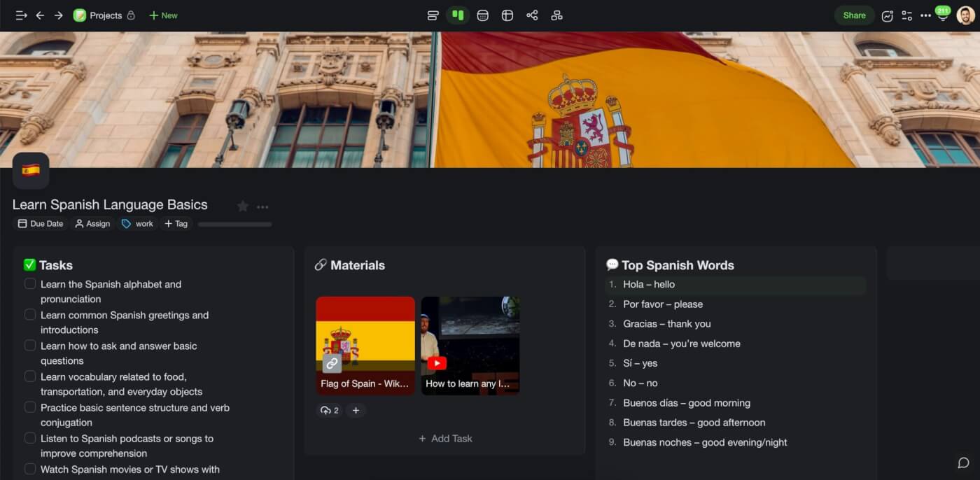Expand the more options ellipsis near the title
980x480 pixels.
point(262,206)
